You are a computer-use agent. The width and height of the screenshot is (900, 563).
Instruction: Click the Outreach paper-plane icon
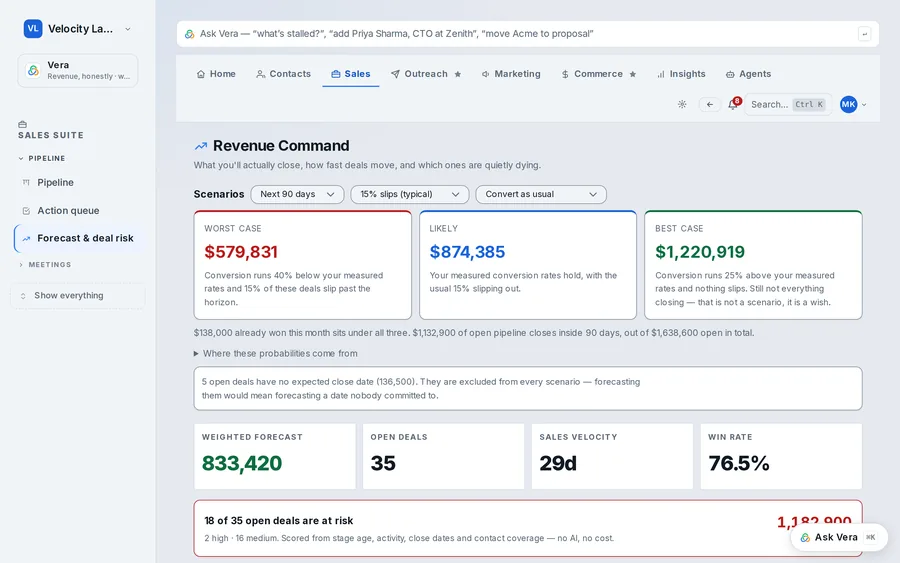coord(395,74)
